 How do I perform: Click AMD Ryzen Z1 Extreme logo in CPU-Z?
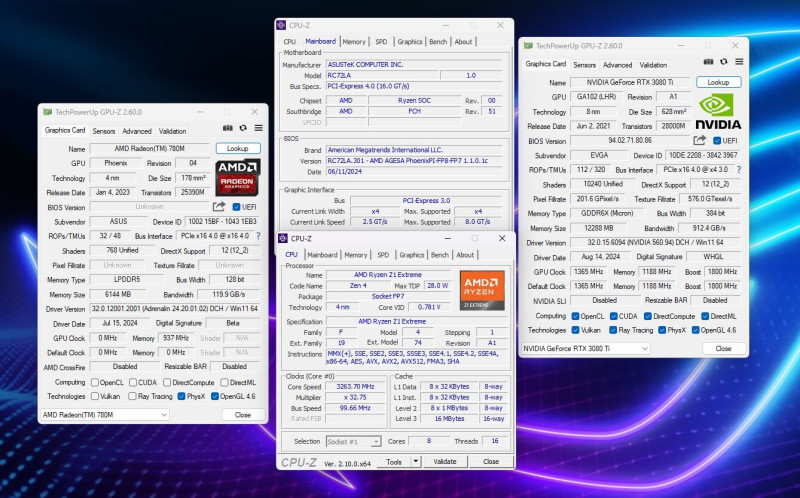coord(482,290)
